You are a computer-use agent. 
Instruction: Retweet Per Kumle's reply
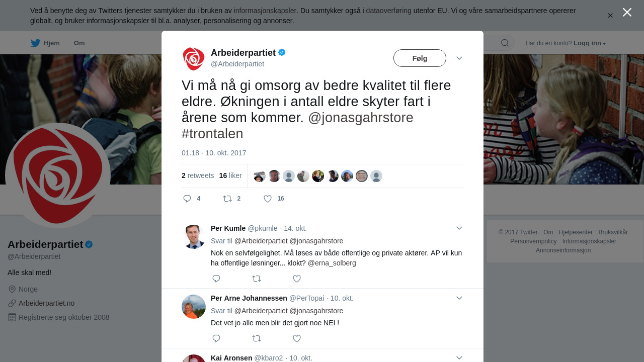[x=257, y=279]
